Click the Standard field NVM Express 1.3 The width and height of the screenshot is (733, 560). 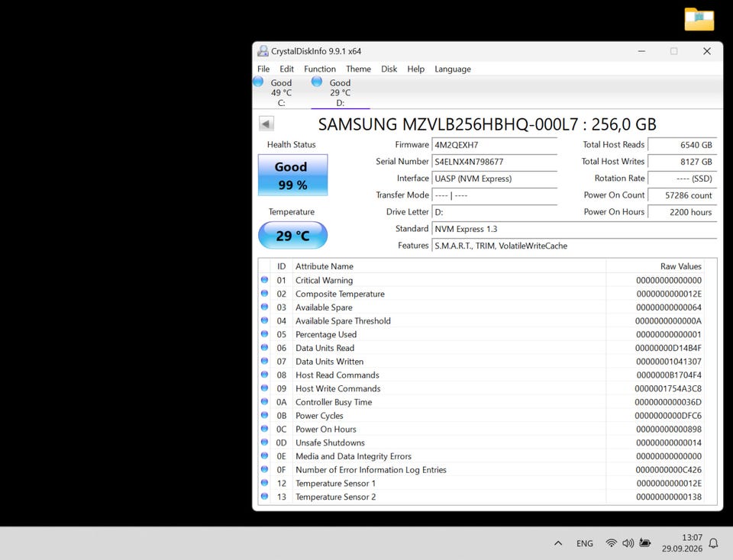click(x=574, y=229)
